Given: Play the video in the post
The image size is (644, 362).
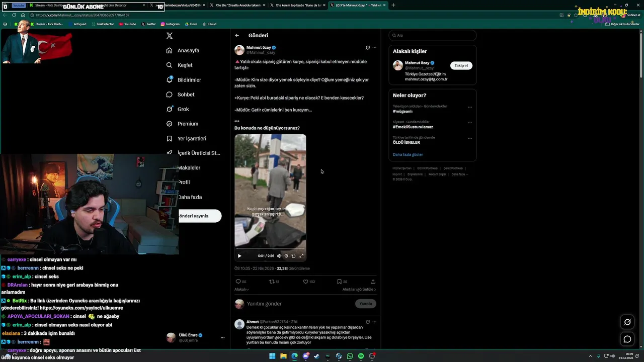Looking at the screenshot, I should click(x=239, y=256).
